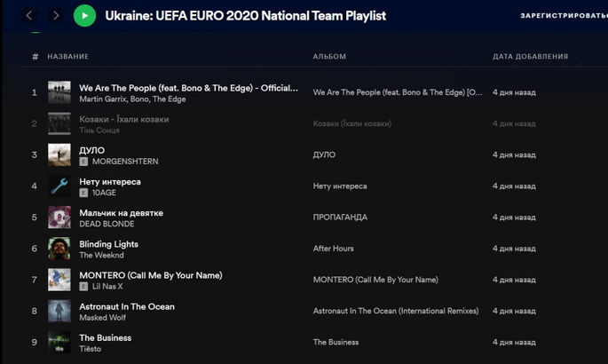Click the Blinding Lights cover art
The width and height of the screenshot is (608, 364).
pos(59,249)
